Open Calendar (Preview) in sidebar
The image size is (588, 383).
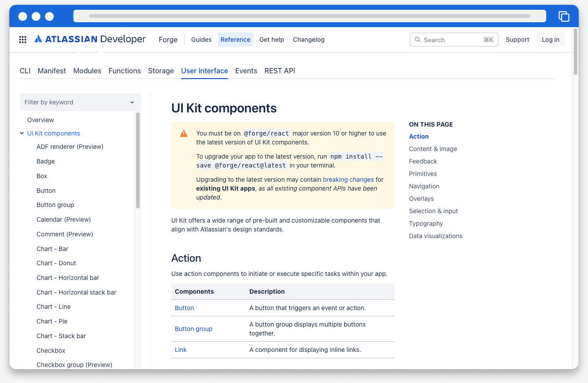(64, 219)
